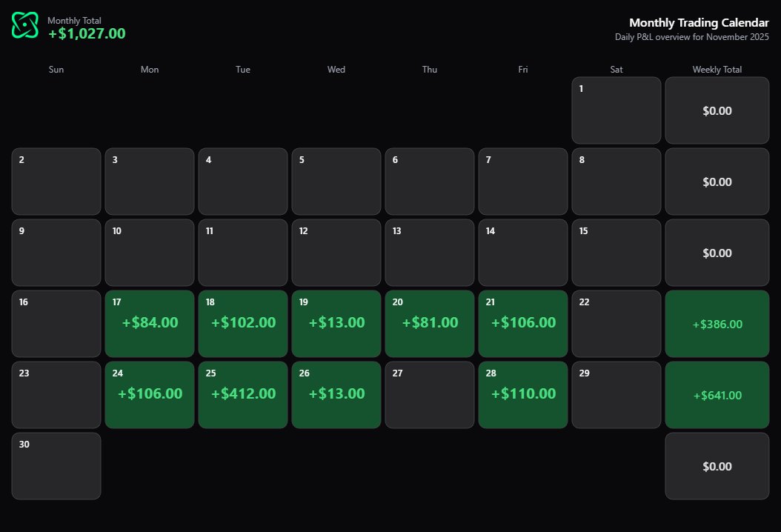Select the November 22 day cell
Screen dimensions: 781x532
pyautogui.click(x=617, y=324)
